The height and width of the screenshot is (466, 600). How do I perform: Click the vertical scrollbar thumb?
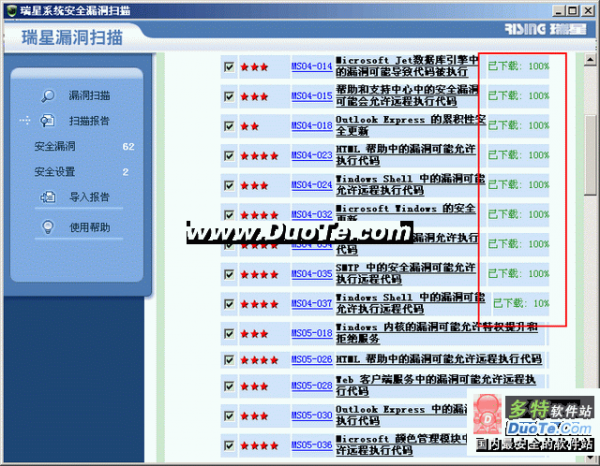coord(590,155)
